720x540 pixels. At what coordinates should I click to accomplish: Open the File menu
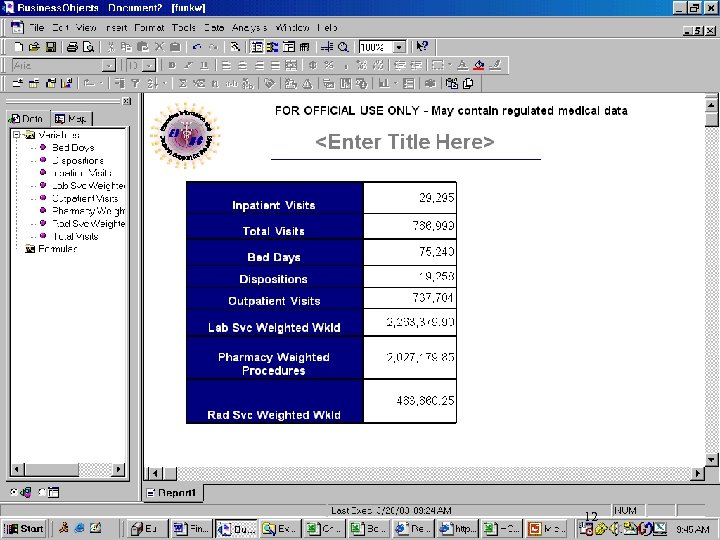point(36,28)
